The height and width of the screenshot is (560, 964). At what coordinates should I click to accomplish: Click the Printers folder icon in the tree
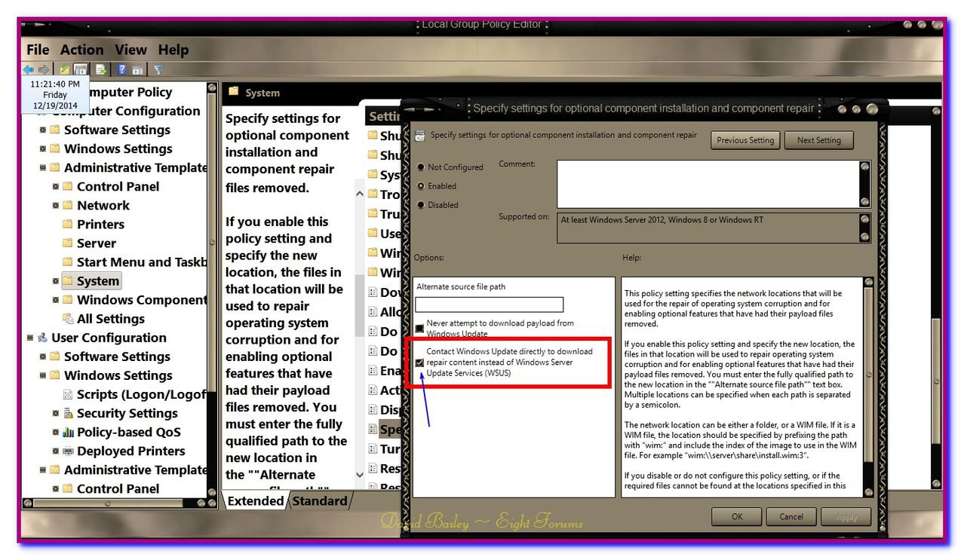tap(68, 224)
